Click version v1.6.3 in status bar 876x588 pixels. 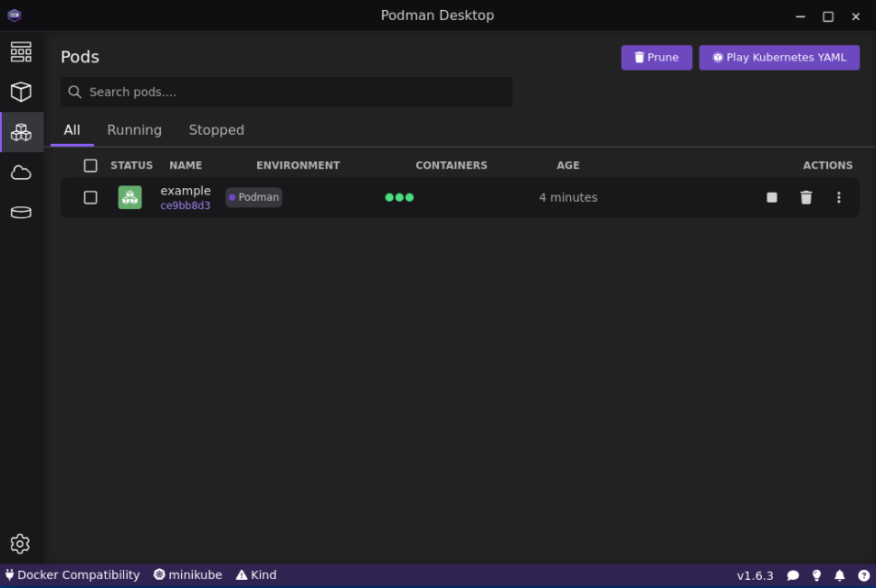[755, 575]
